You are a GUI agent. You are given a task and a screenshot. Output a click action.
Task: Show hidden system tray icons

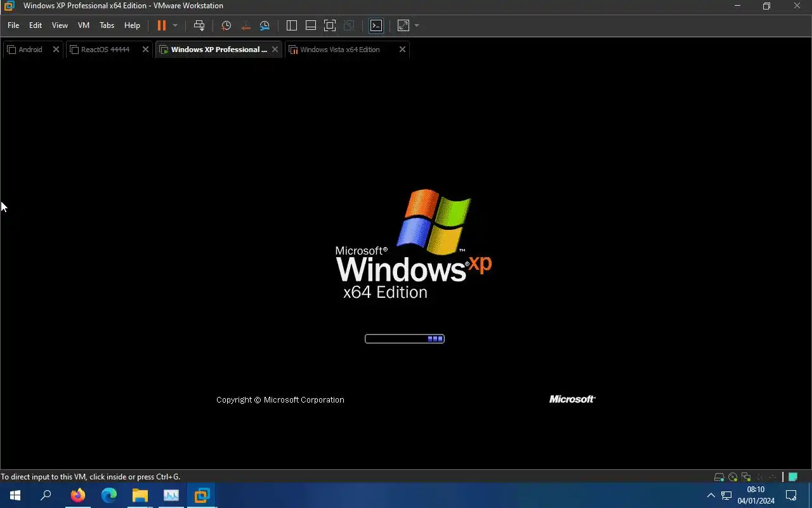pos(710,495)
